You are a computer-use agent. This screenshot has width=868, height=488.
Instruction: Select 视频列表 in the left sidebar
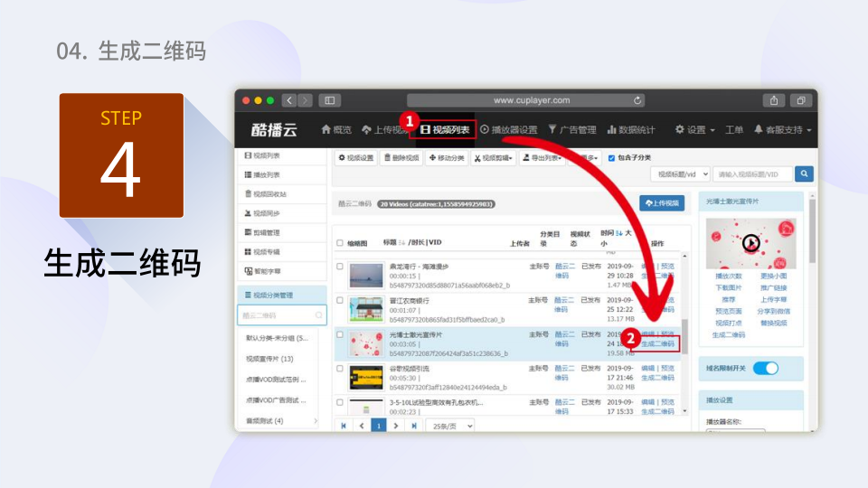(281, 155)
